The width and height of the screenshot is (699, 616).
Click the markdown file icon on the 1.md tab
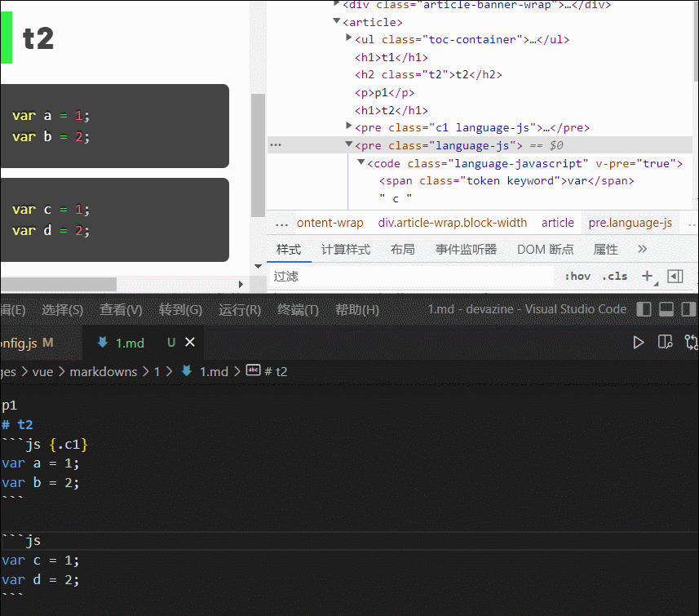pyautogui.click(x=103, y=342)
